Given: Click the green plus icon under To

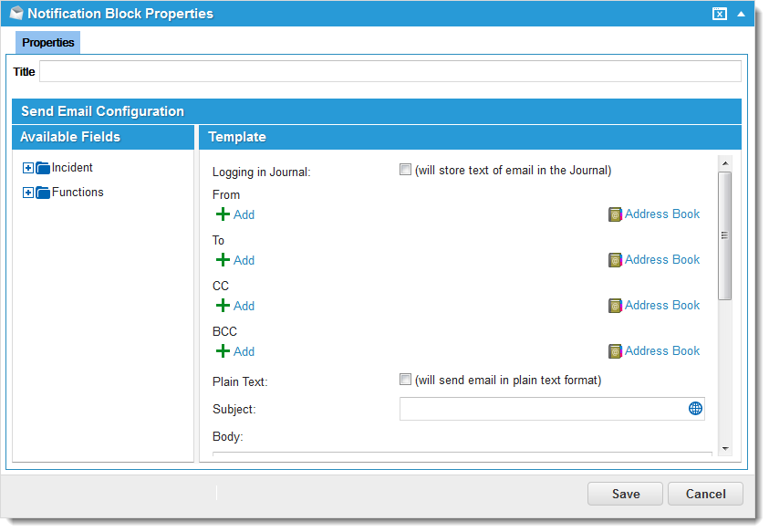Looking at the screenshot, I should coord(223,260).
